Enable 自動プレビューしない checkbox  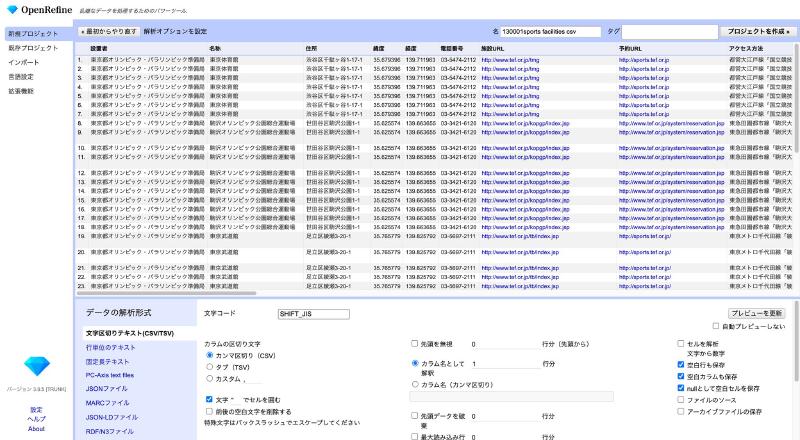716,326
